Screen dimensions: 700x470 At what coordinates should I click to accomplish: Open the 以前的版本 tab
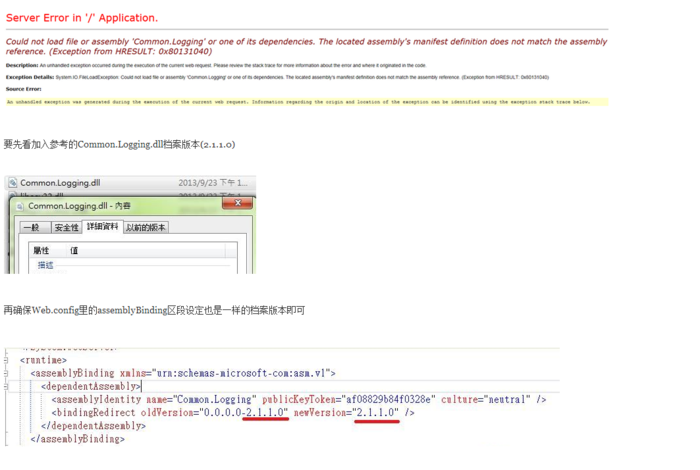[146, 228]
